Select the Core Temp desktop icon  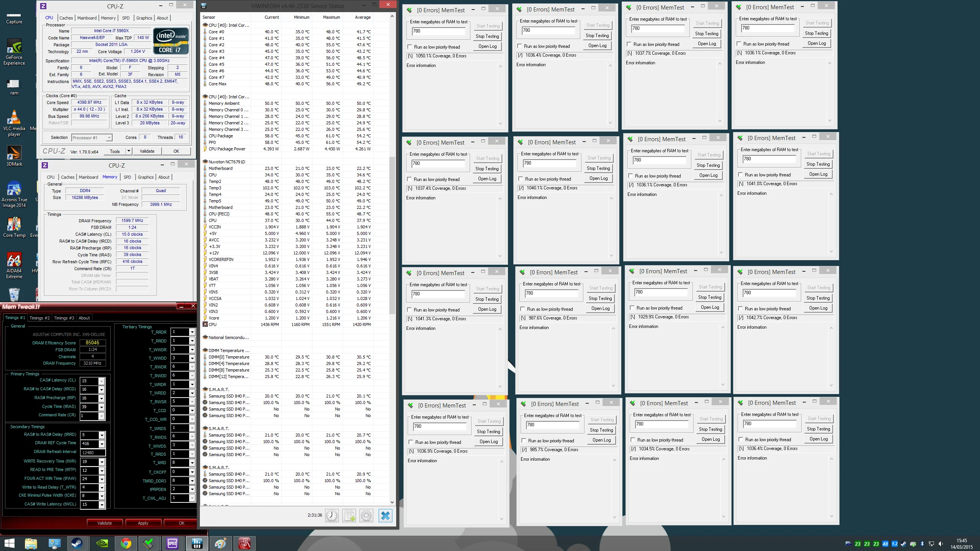tap(14, 227)
